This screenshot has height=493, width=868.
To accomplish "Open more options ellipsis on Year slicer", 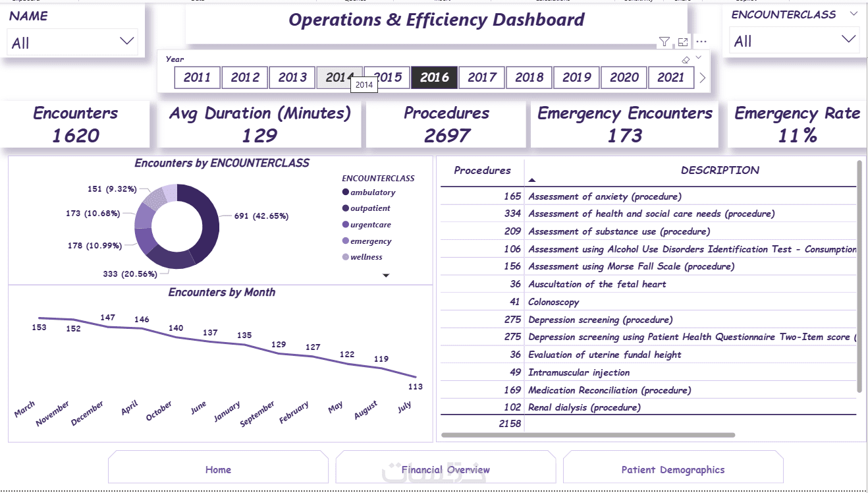I will 701,42.
